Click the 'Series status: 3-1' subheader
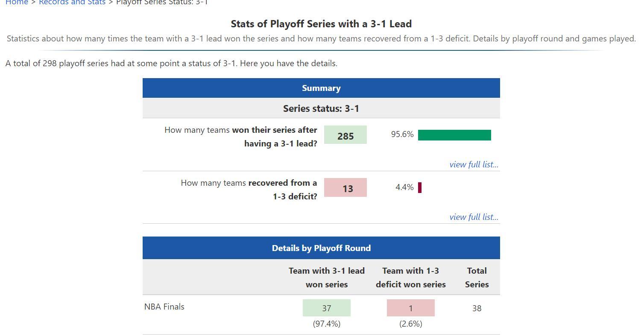This screenshot has height=336, width=644. (321, 108)
